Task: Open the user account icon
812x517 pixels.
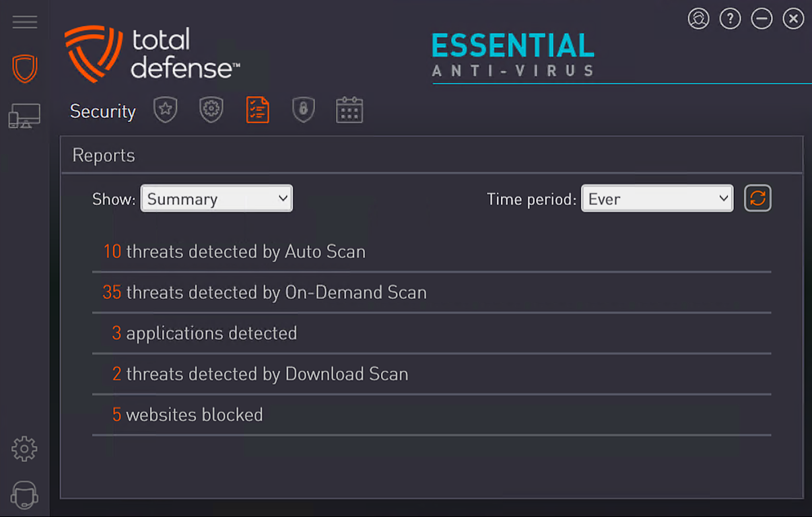Action: point(699,19)
